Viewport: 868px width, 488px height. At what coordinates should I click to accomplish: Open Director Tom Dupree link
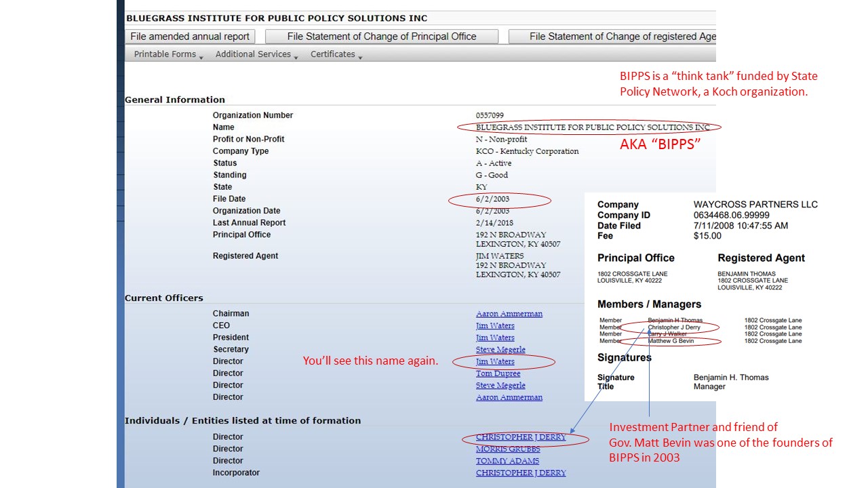498,373
